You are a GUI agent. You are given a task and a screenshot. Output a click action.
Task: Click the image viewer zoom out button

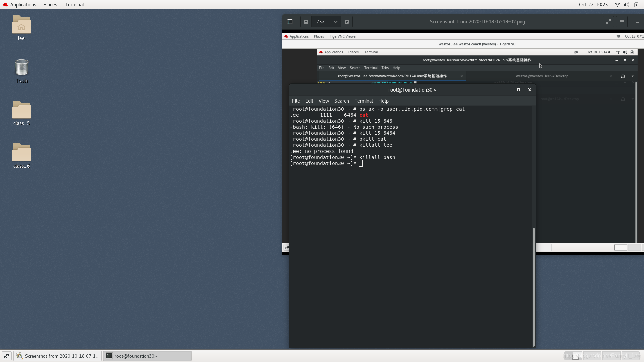(306, 22)
